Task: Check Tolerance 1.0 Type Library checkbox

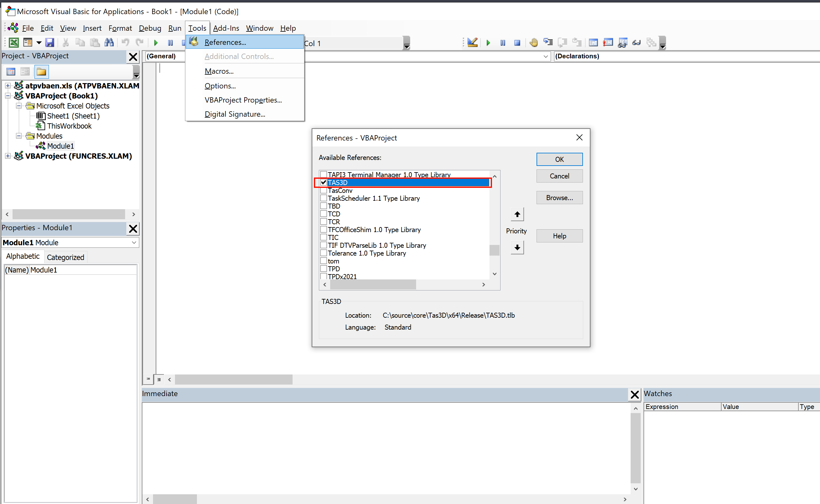Action: coord(324,253)
